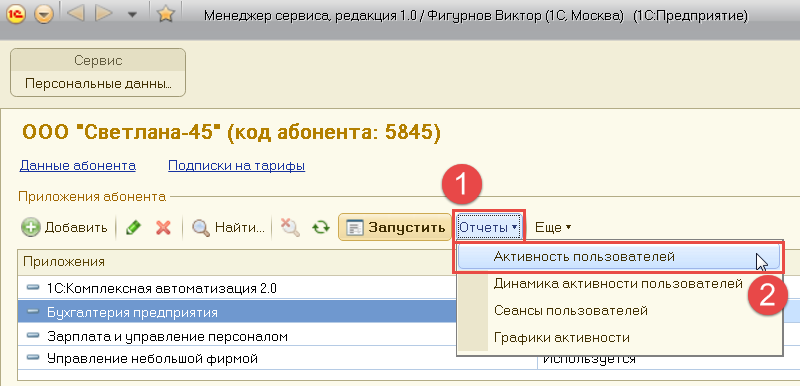Expand navigation history dropdown arrow
800x386 pixels.
[132, 15]
